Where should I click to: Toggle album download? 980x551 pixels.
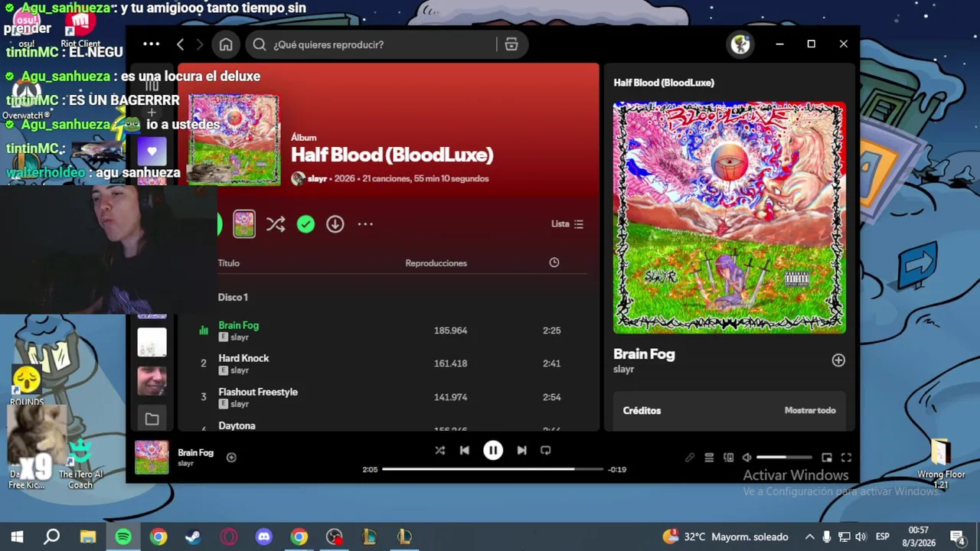335,223
